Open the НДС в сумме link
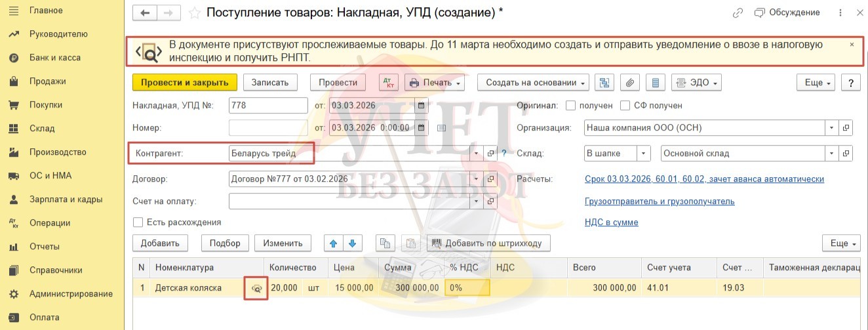This screenshot has height=330, width=868. tap(611, 222)
